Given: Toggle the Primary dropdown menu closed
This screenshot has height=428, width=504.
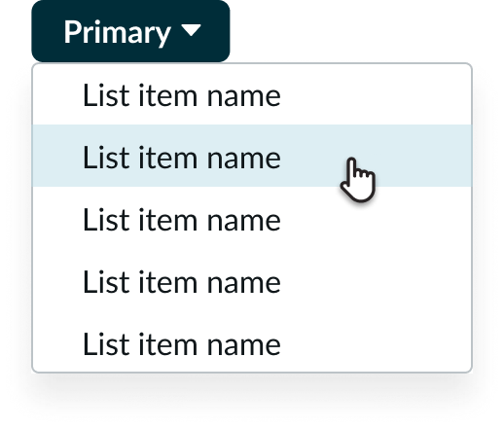Looking at the screenshot, I should tap(130, 31).
